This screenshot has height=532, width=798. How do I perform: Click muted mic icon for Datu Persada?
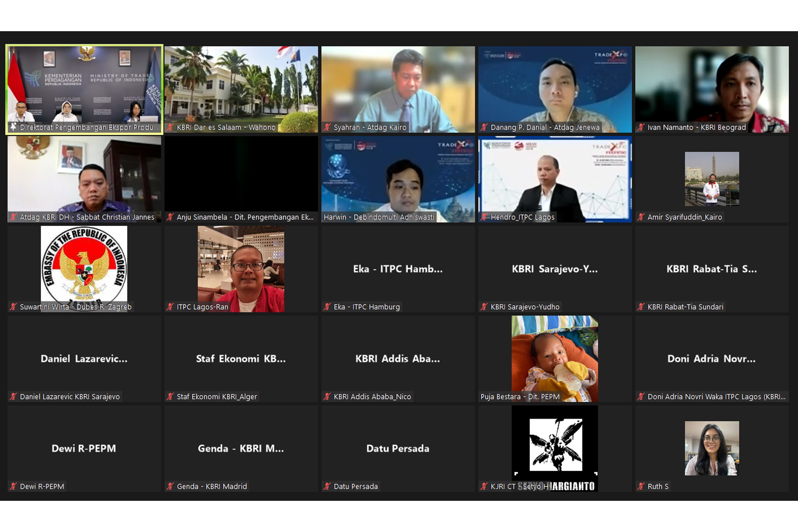coord(327,486)
